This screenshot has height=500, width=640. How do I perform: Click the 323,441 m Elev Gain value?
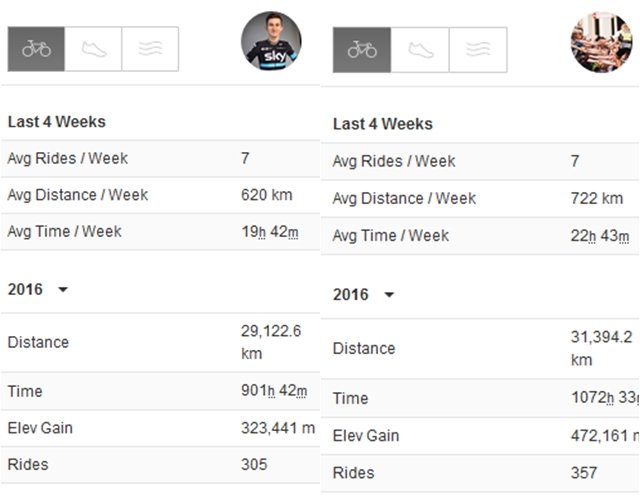click(x=278, y=428)
